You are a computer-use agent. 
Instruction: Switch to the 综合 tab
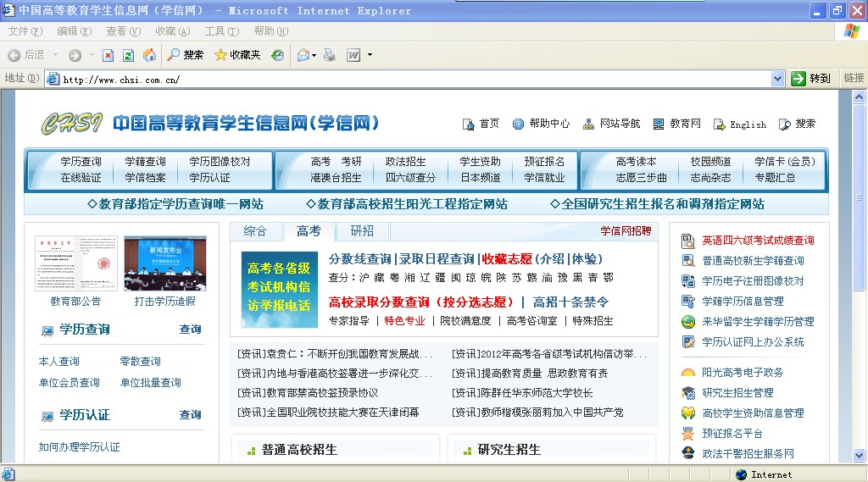(x=255, y=231)
